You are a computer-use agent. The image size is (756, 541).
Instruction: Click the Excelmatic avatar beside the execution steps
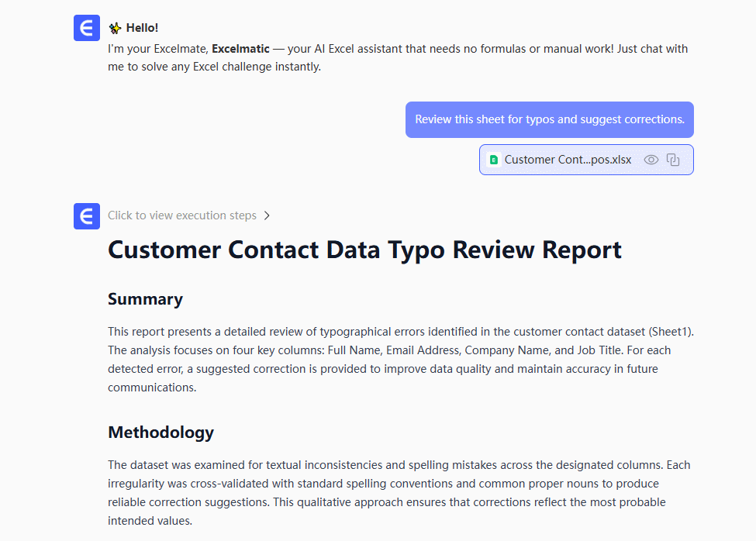(x=87, y=216)
